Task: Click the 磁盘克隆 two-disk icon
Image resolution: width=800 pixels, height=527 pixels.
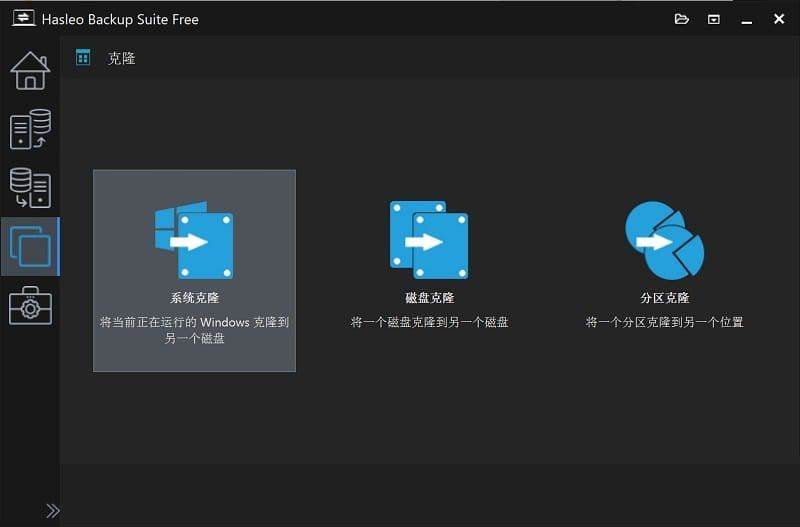Action: 429,240
